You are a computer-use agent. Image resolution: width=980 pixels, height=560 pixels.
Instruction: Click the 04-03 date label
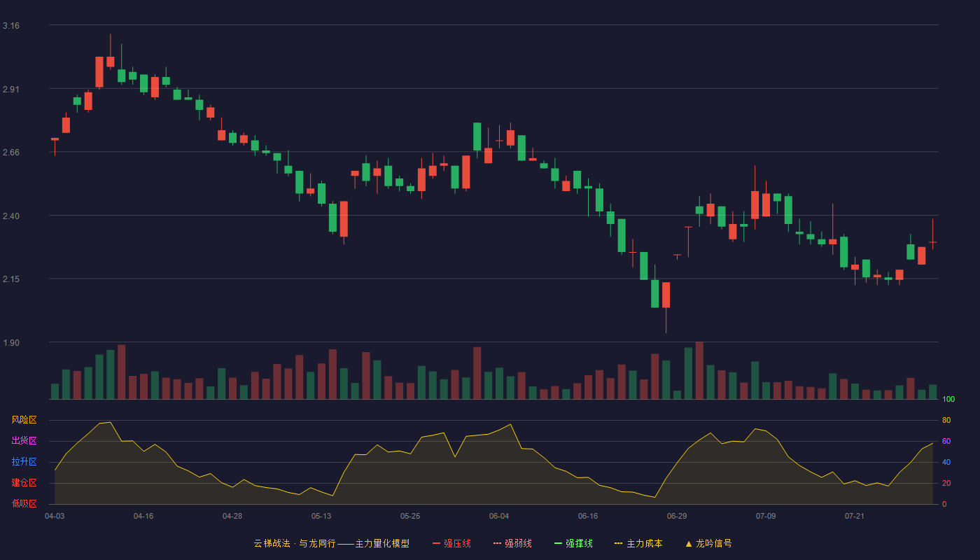coord(55,516)
